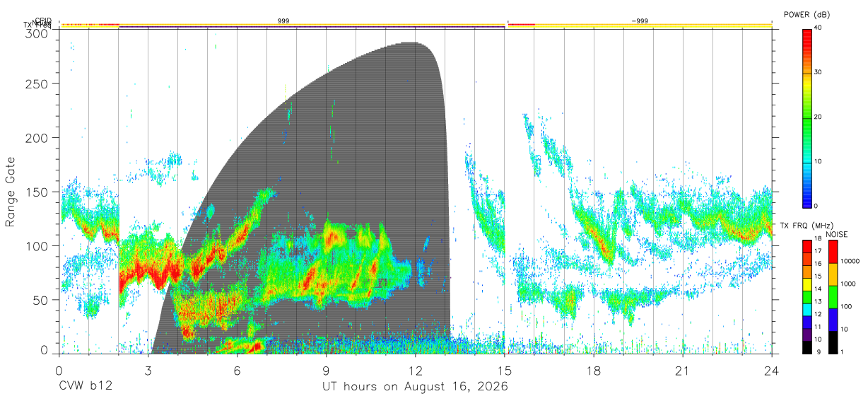
Task: Click the 10000 tick on NOISE scale
Action: point(850,261)
